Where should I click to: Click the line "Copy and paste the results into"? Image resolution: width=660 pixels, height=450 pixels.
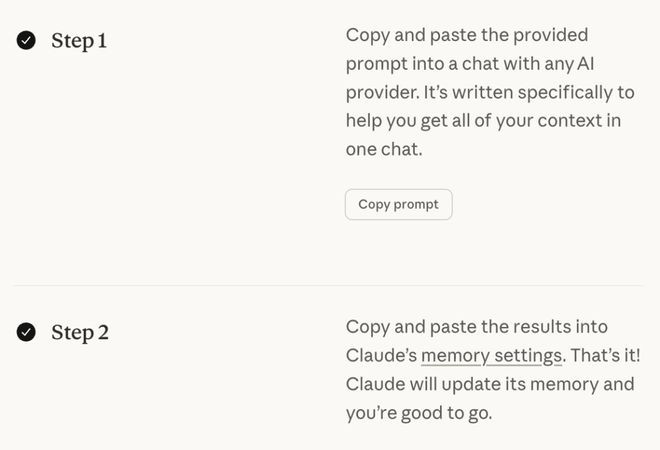(x=476, y=327)
